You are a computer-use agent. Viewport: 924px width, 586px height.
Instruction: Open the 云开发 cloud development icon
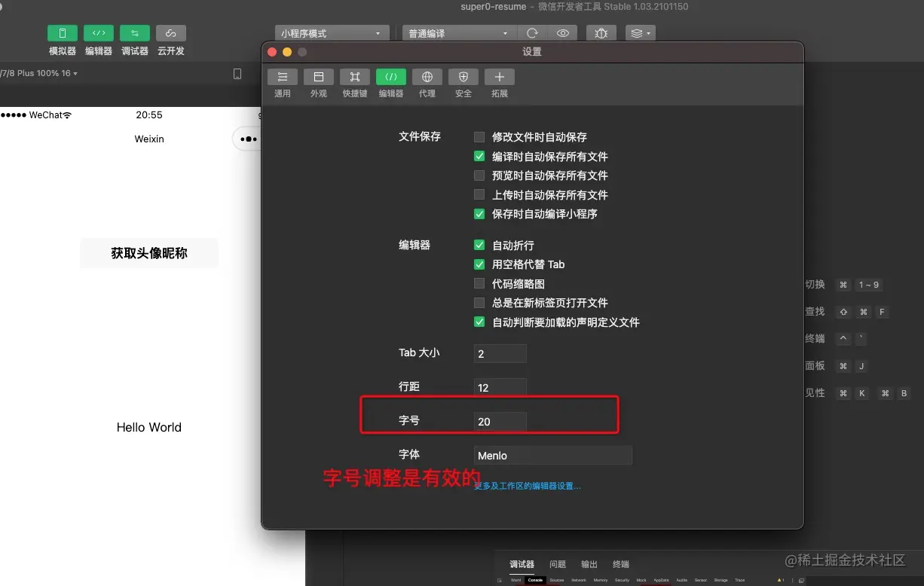(x=171, y=33)
